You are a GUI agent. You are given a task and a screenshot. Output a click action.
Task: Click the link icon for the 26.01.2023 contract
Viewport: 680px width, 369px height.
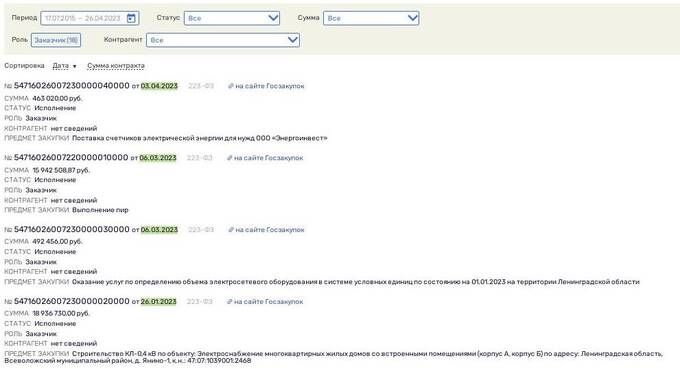click(229, 301)
